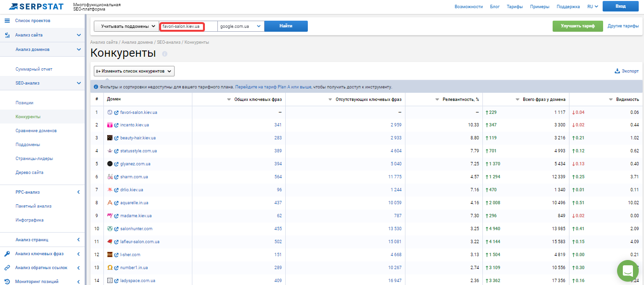Open the RU language dropdown
This screenshot has width=644, height=285.
pos(593,6)
